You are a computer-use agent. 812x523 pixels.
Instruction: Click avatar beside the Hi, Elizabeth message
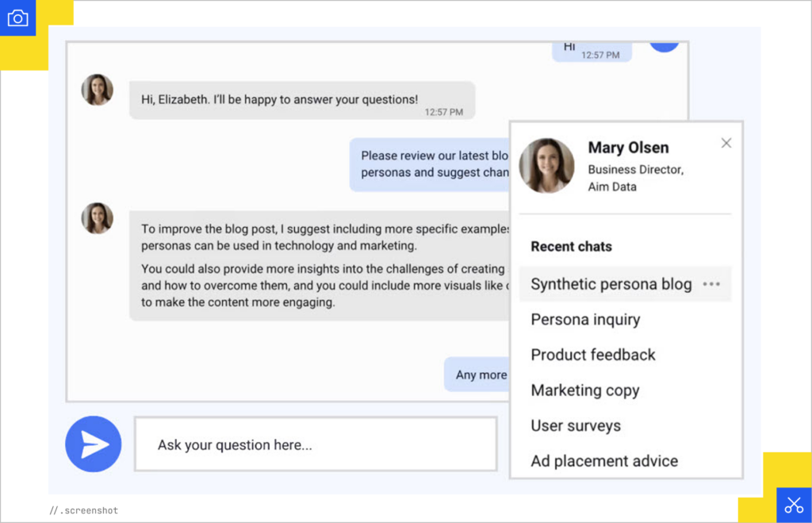pos(98,90)
